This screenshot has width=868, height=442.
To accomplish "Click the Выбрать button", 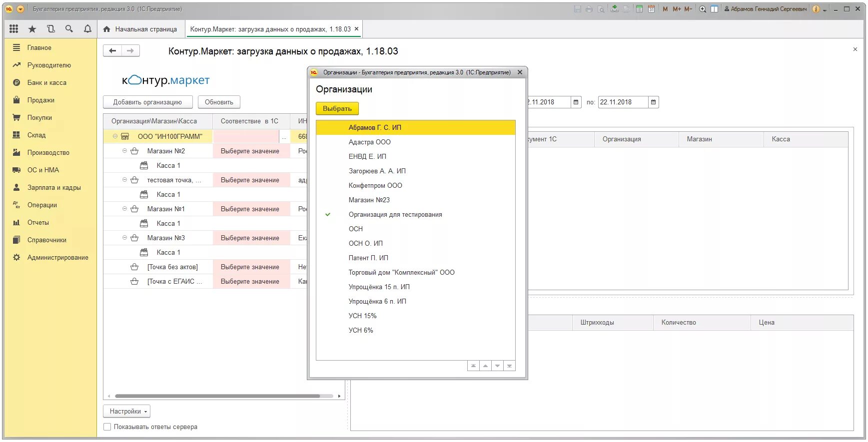I will [337, 108].
